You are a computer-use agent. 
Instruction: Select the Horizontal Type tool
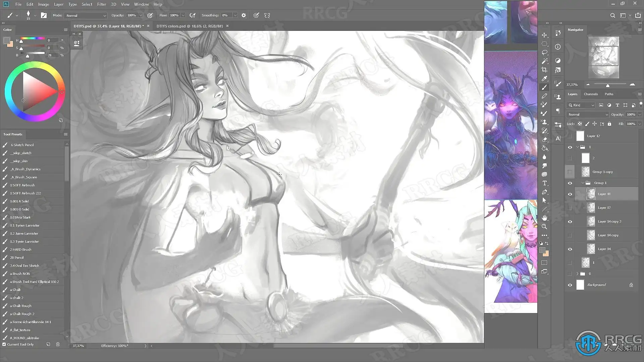(x=544, y=183)
